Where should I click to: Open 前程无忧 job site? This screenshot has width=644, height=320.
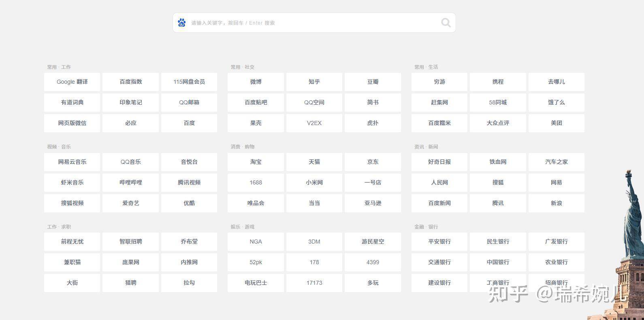(72, 242)
